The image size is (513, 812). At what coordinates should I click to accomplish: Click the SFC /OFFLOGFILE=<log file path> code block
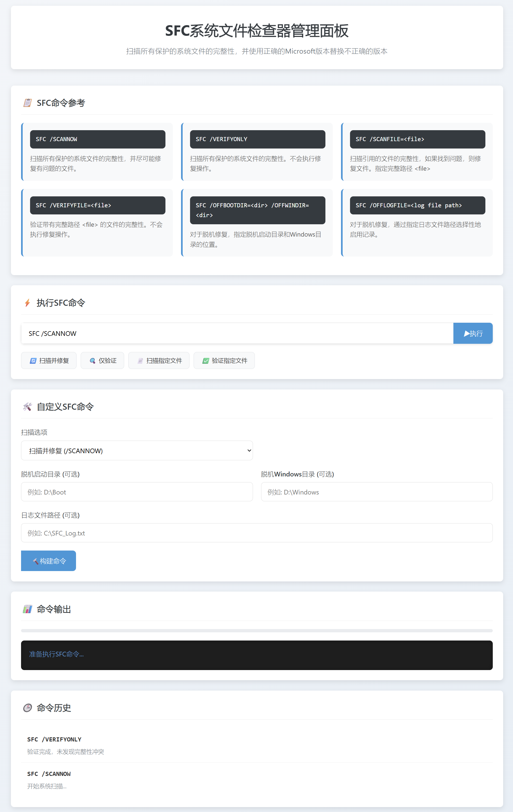click(418, 205)
